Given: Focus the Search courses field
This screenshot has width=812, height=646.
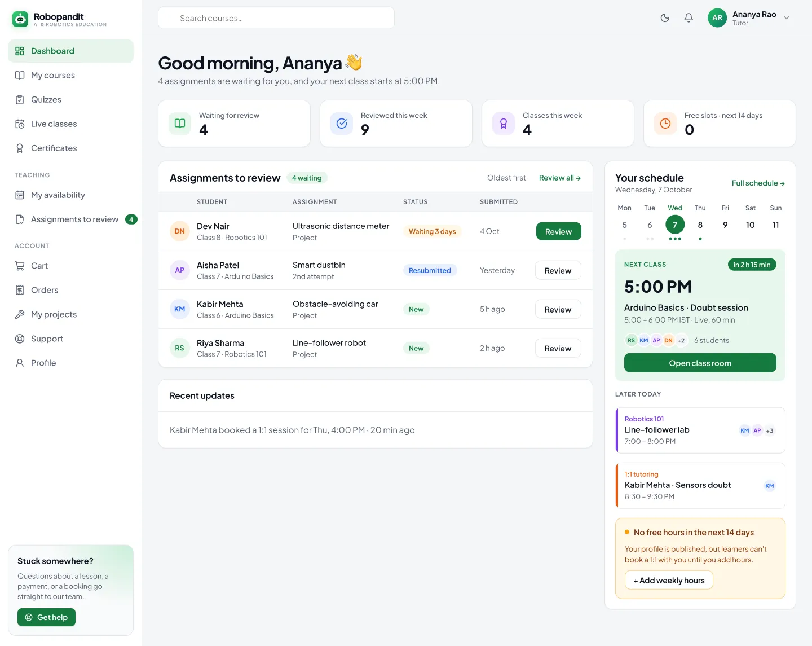Looking at the screenshot, I should [276, 18].
